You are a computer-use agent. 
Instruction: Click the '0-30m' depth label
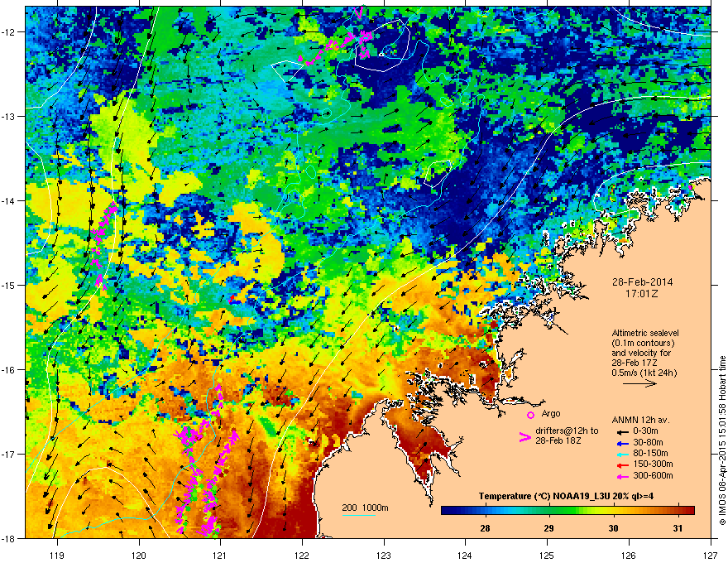pos(646,431)
